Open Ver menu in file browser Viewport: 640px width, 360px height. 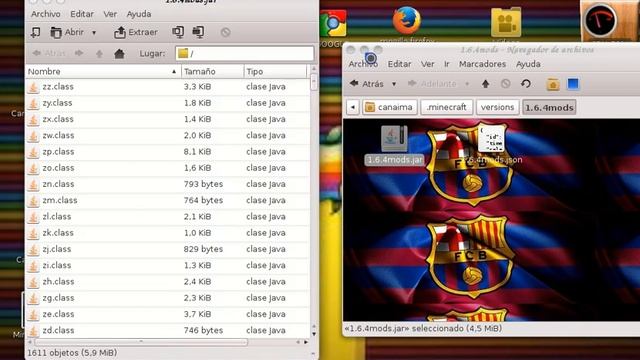(x=427, y=64)
